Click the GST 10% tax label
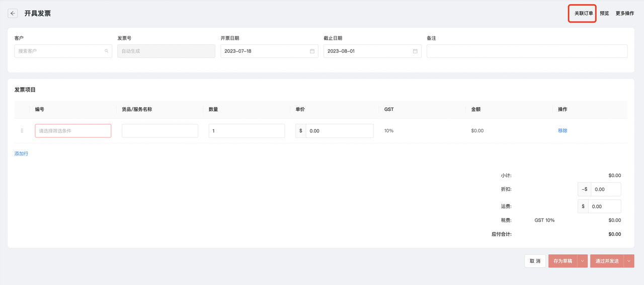Viewport: 644px width, 285px height. coord(544,220)
